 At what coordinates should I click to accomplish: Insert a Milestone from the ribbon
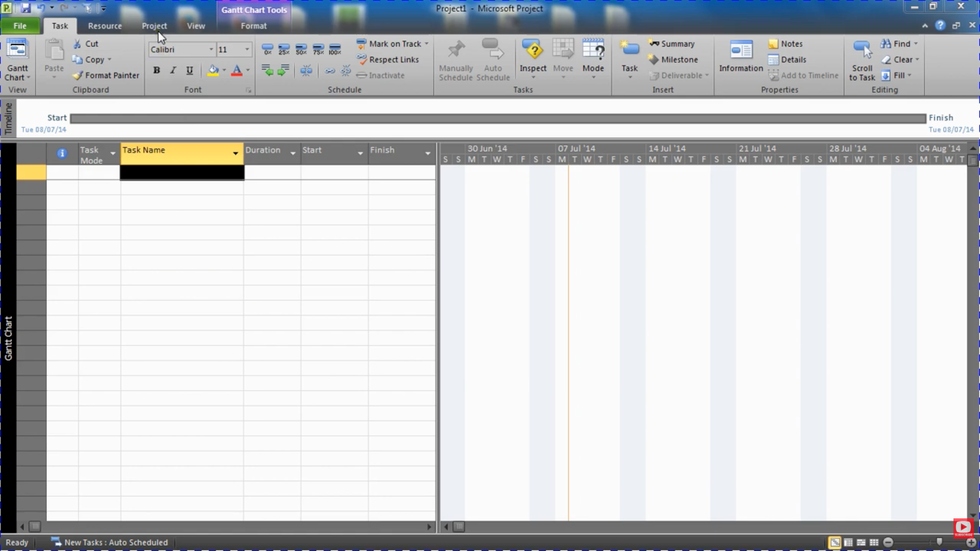tap(673, 60)
